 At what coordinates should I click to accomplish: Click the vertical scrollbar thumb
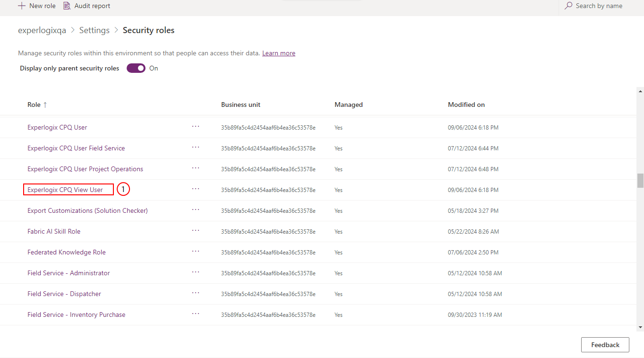(640, 181)
